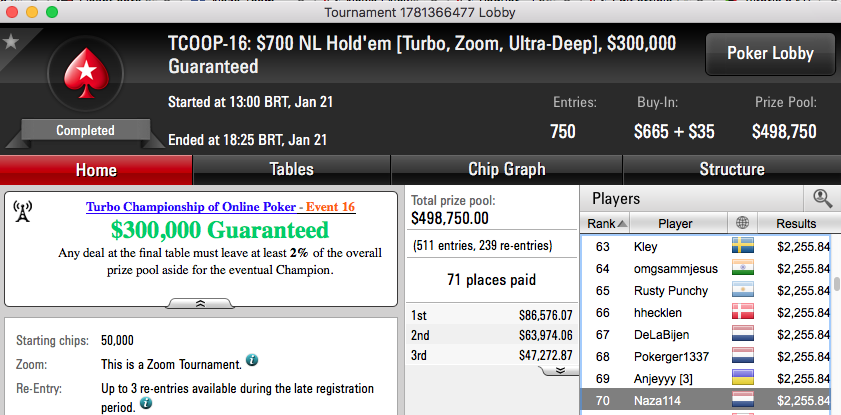Open the Chip Graph tab
The width and height of the screenshot is (841, 415).
click(506, 169)
